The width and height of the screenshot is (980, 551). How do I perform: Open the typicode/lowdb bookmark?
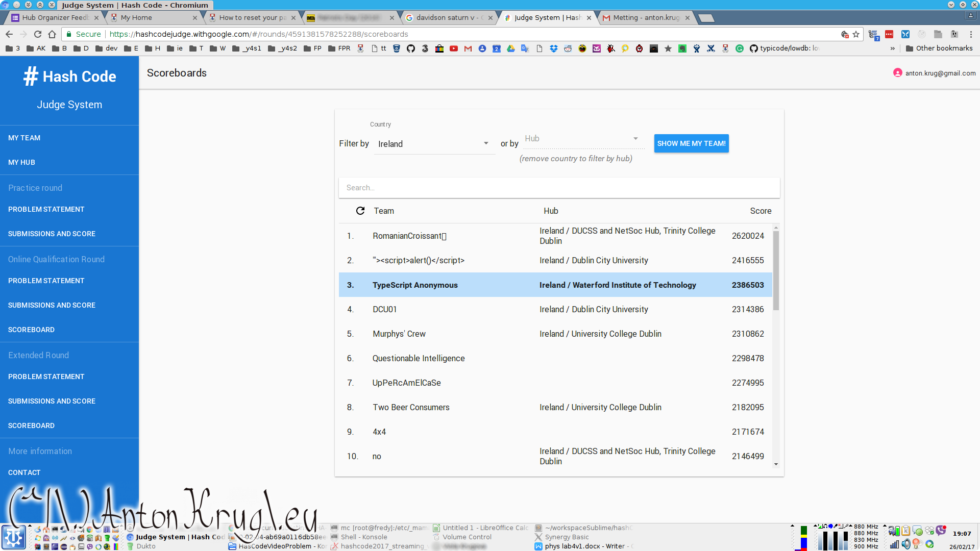click(785, 48)
